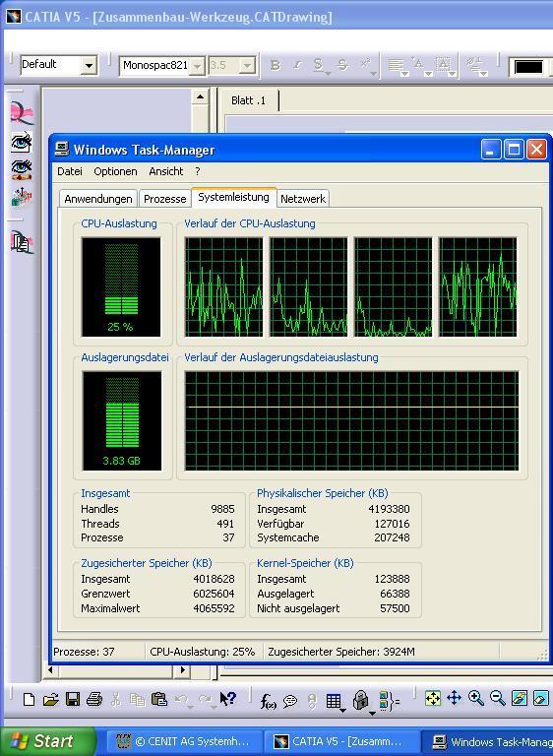
Task: Click the New document icon in CATIA toolbar
Action: (29, 699)
